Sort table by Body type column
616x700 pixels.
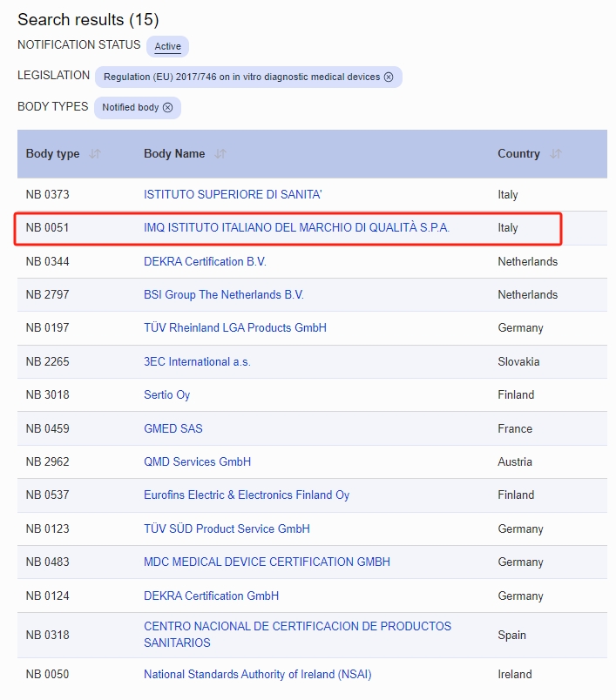(95, 154)
